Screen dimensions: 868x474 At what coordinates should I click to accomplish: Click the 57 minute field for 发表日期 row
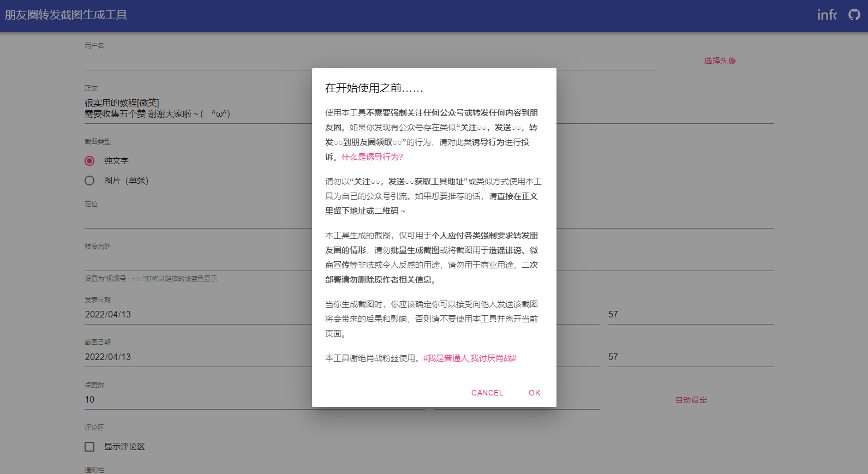click(690, 315)
